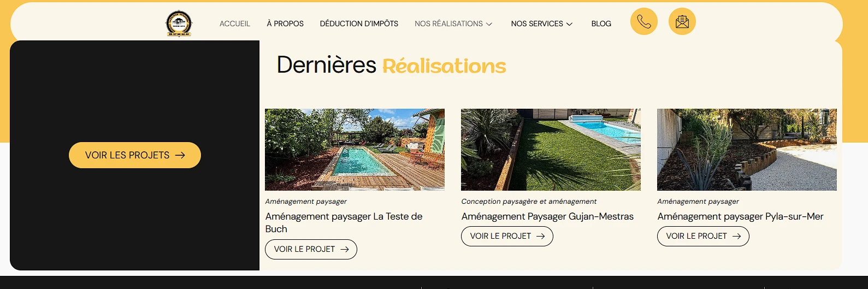Select DÉDUCTION D'IMPÔTS in navigation
This screenshot has width=868, height=289.
[x=359, y=23]
